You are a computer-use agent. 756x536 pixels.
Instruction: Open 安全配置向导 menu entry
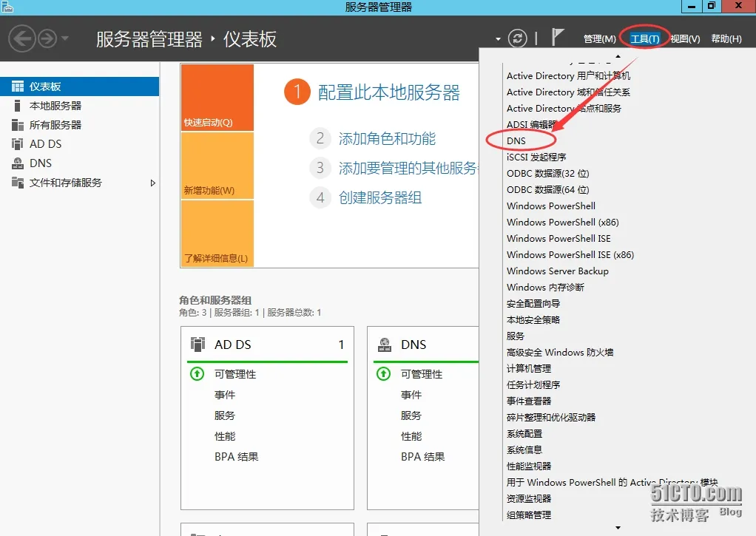[x=533, y=304]
